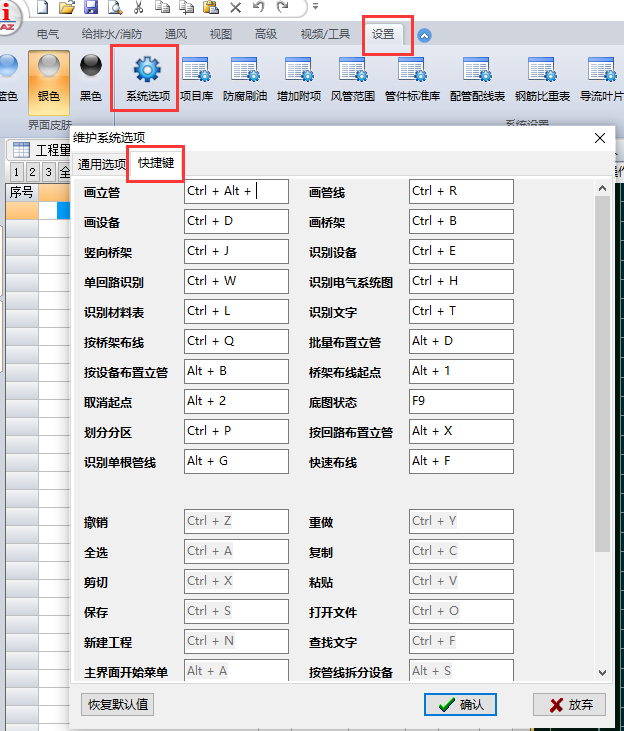624x731 pixels.
Task: Click the 画立管 shortcut input field
Action: 236,191
